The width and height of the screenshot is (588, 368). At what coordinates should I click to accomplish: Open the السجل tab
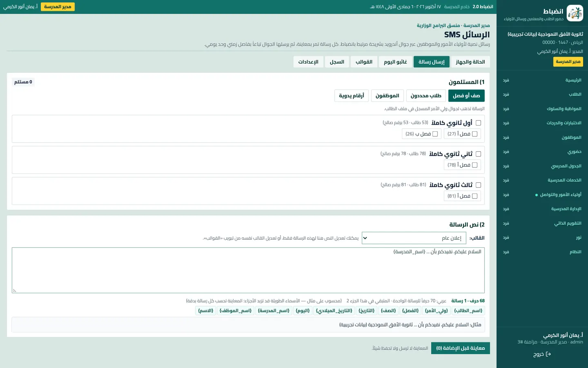pos(337,62)
